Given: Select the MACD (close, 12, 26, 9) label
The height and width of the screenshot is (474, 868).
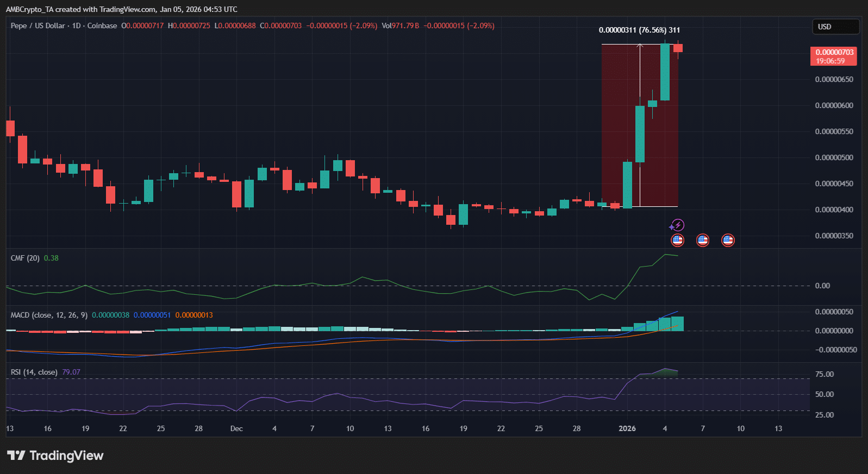Looking at the screenshot, I should pyautogui.click(x=49, y=315).
